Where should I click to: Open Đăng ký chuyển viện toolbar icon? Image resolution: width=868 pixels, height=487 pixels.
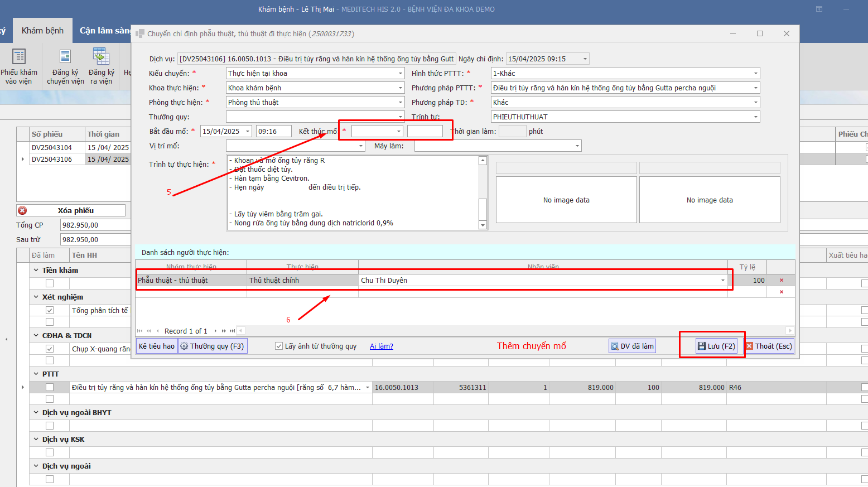[x=65, y=57]
